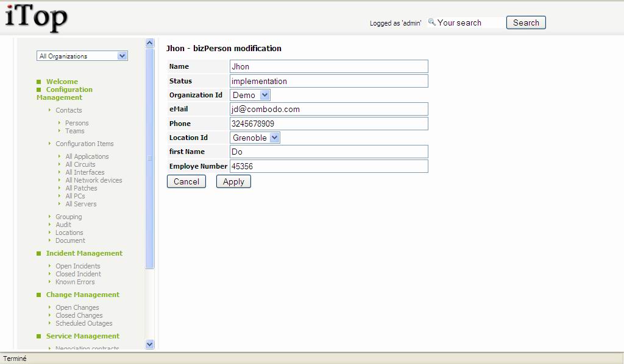The height and width of the screenshot is (364, 624).
Task: Click the green bullet beside Change Management
Action: coord(38,295)
